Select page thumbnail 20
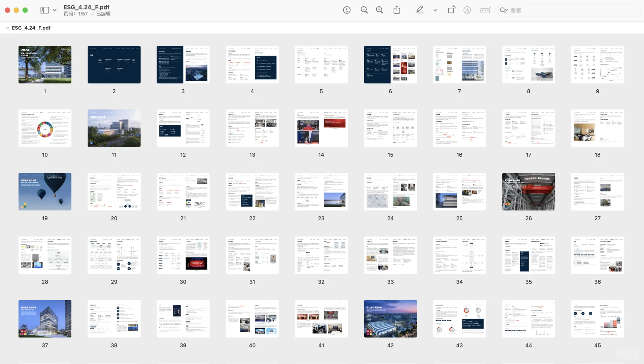644x364 pixels. [114, 192]
